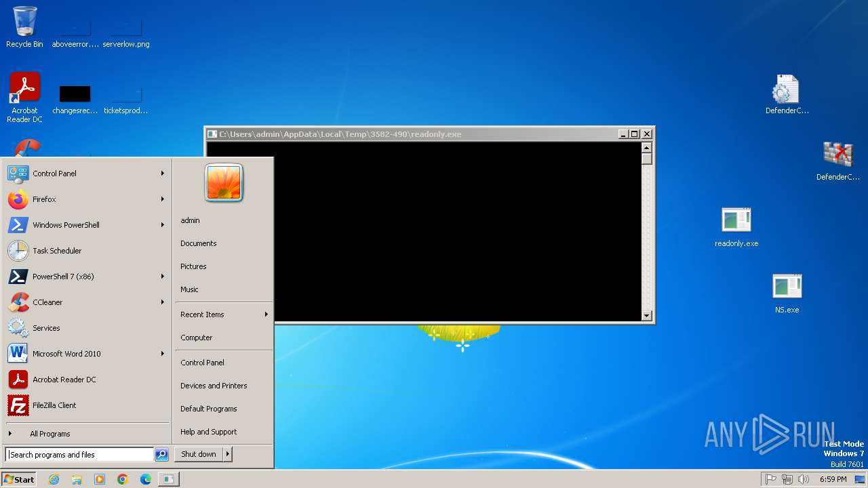This screenshot has height=488, width=868.
Task: Click the Shut down button
Action: [199, 454]
